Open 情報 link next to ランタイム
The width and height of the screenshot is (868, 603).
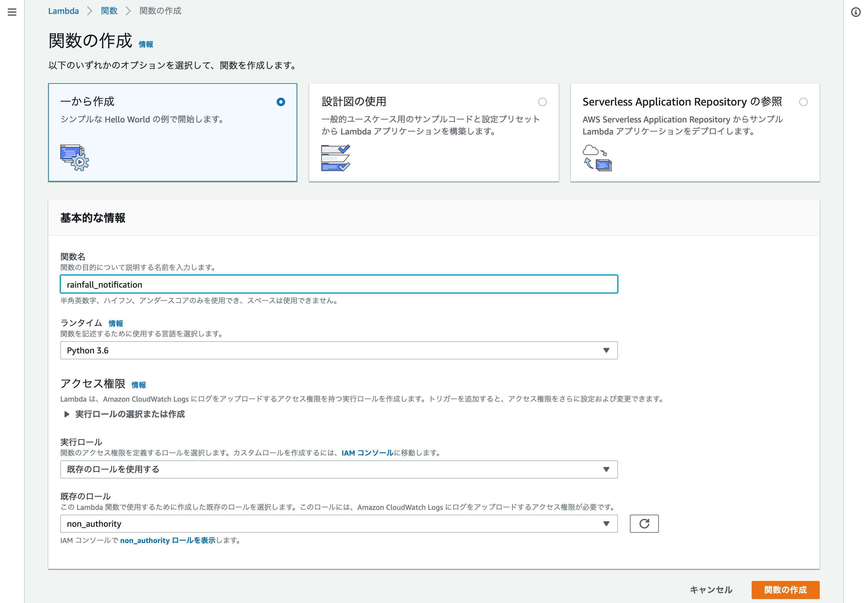point(115,324)
